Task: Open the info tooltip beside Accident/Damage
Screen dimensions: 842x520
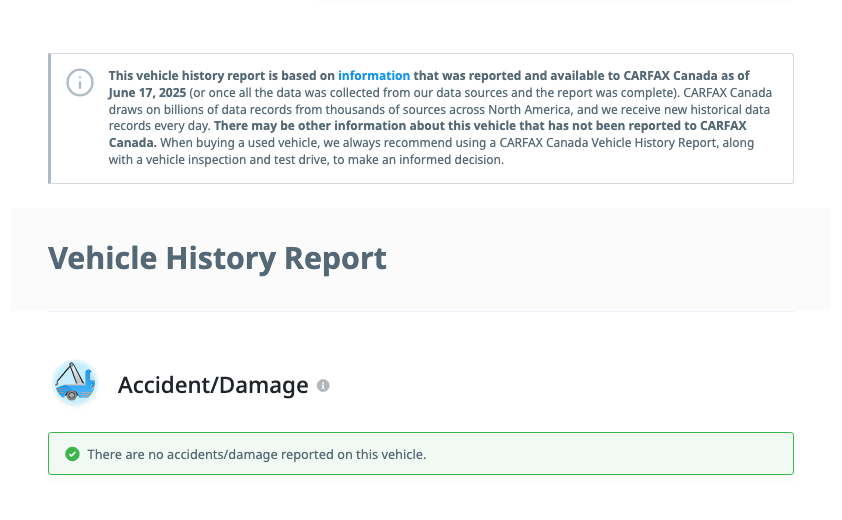Action: coord(323,386)
